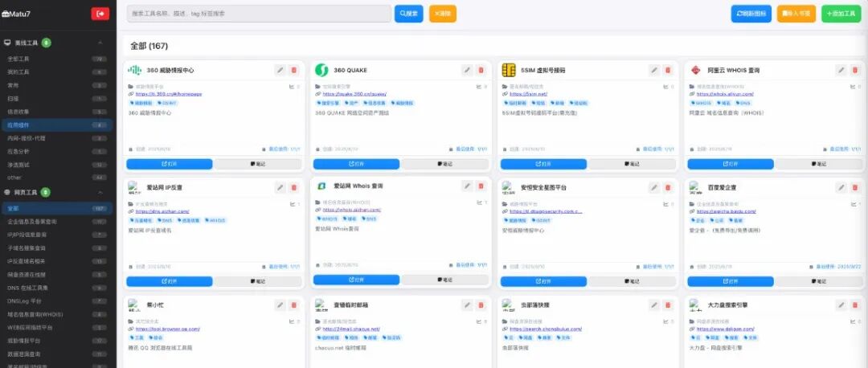Open DNS 在线工具集 category

tap(57, 288)
